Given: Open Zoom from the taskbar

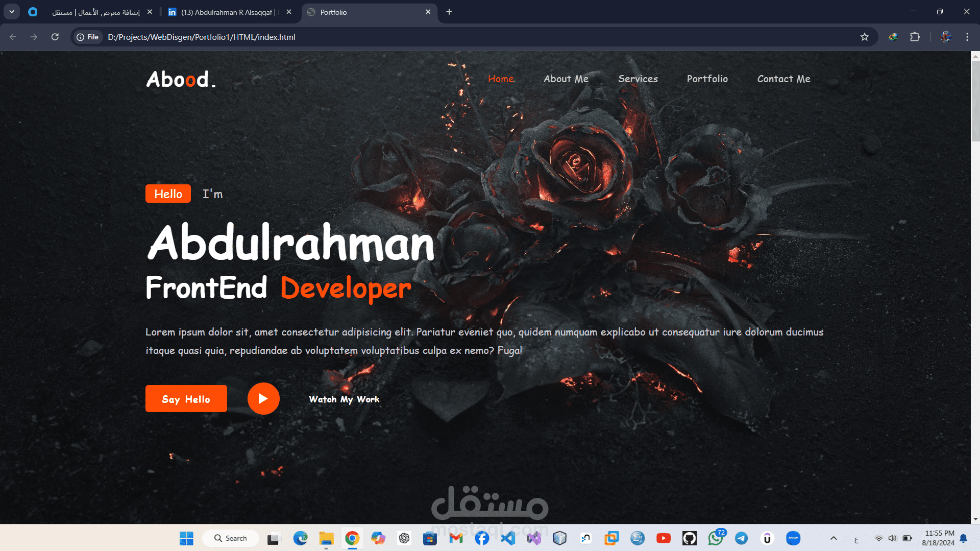Looking at the screenshot, I should coord(793,538).
